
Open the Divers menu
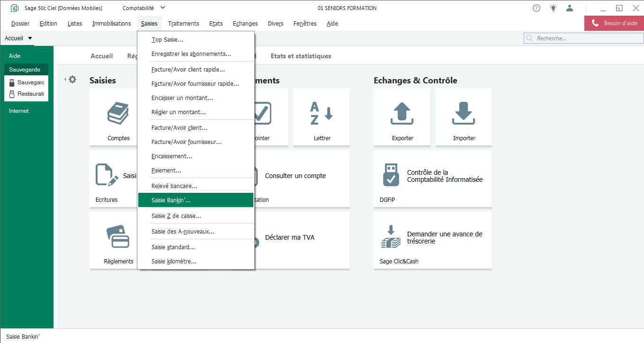(x=276, y=23)
